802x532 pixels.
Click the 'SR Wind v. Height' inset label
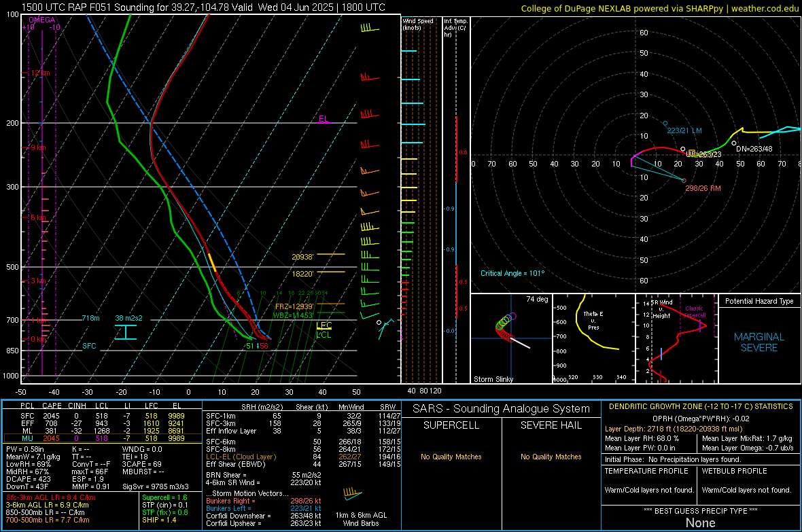click(x=661, y=309)
